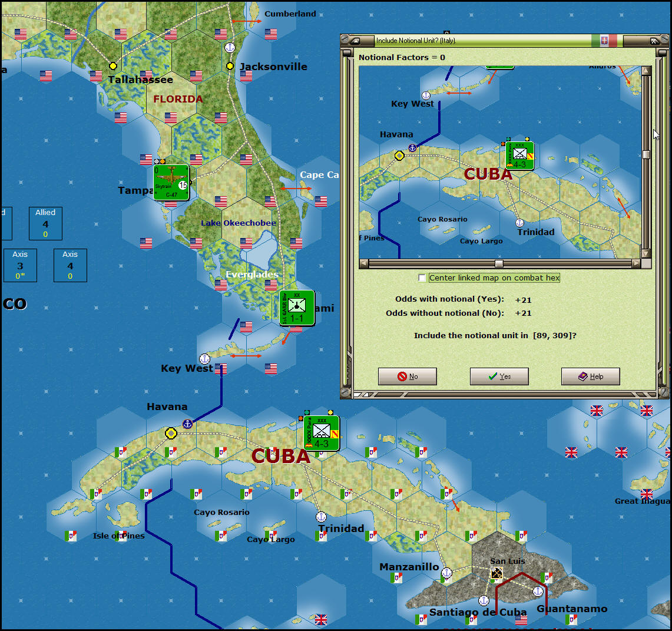The image size is (672, 631).
Task: Click the FLORIDA map label
Action: (x=178, y=99)
